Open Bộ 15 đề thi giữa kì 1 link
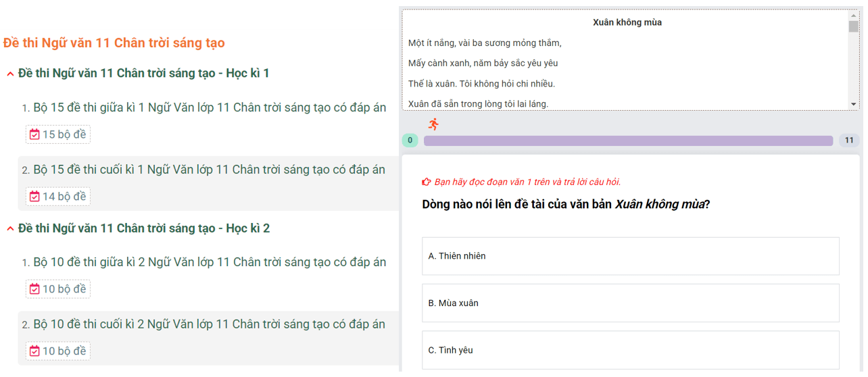Screen dimensions: 868x377 (210, 108)
